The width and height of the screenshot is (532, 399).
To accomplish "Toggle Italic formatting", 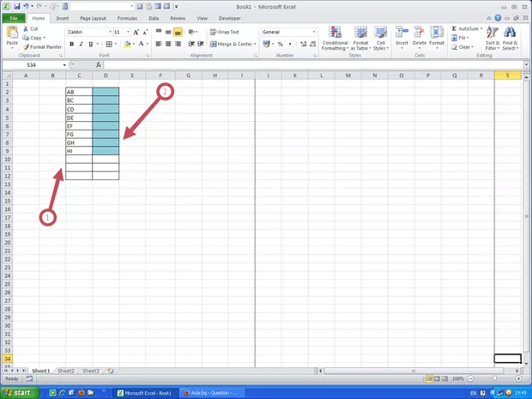I will click(x=82, y=44).
